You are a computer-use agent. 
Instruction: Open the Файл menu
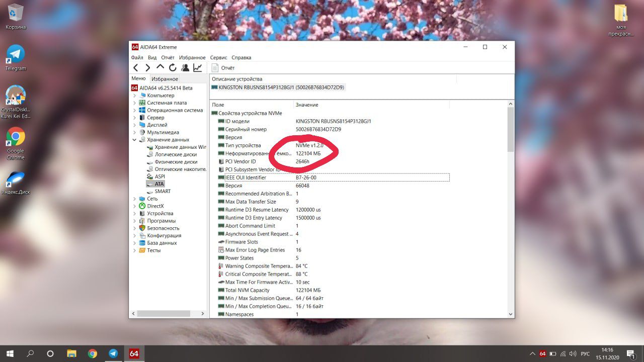click(x=137, y=57)
